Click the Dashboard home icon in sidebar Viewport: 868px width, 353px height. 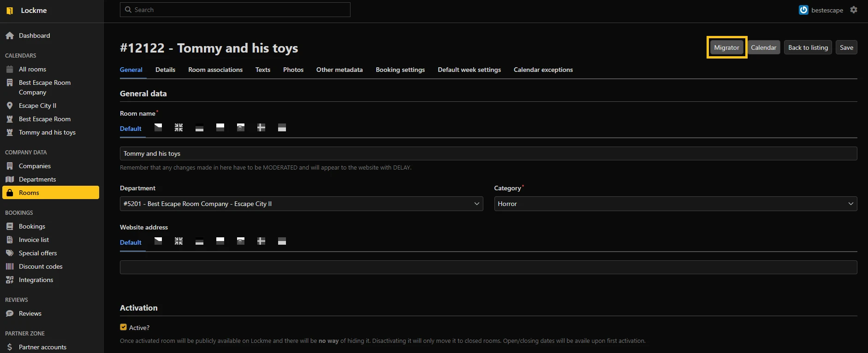tap(10, 35)
